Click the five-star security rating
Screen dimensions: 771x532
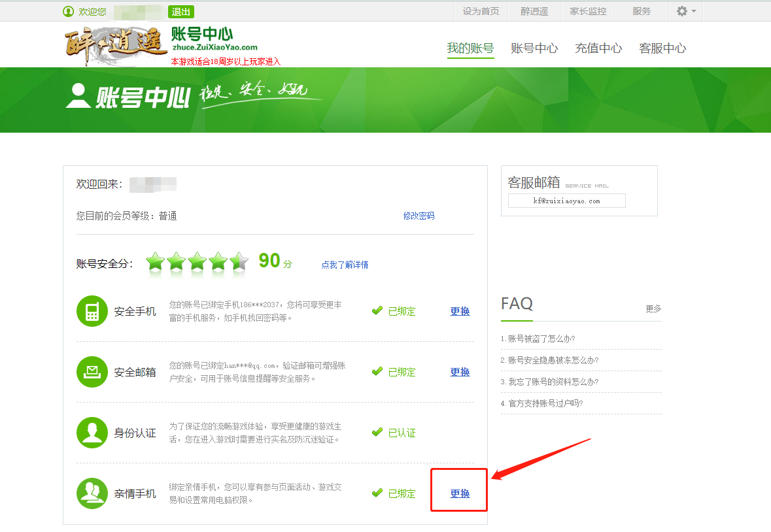[197, 261]
